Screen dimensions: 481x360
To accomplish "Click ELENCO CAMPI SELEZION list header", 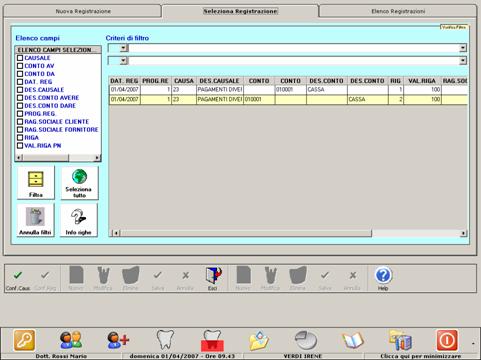I will click(58, 50).
